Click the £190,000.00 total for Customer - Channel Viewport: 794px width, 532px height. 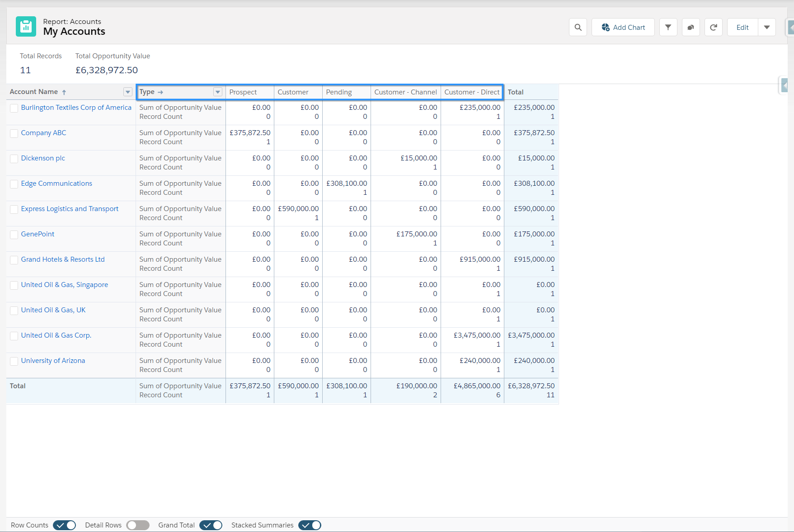tap(417, 386)
